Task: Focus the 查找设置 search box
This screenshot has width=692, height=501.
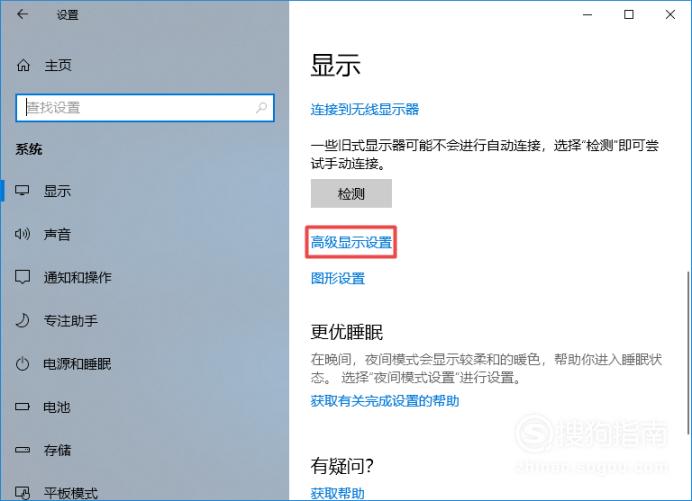Action: [x=145, y=108]
